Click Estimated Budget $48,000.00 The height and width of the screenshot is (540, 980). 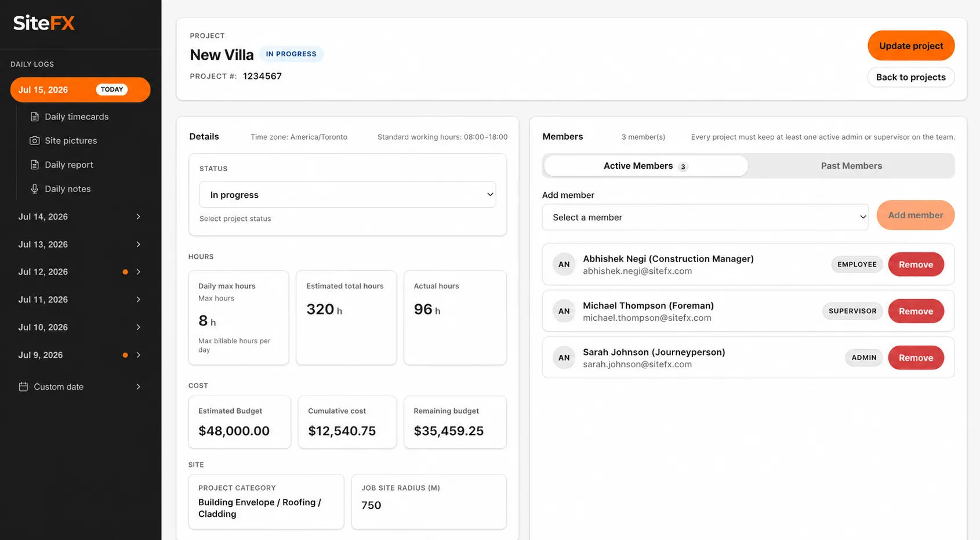pyautogui.click(x=239, y=422)
